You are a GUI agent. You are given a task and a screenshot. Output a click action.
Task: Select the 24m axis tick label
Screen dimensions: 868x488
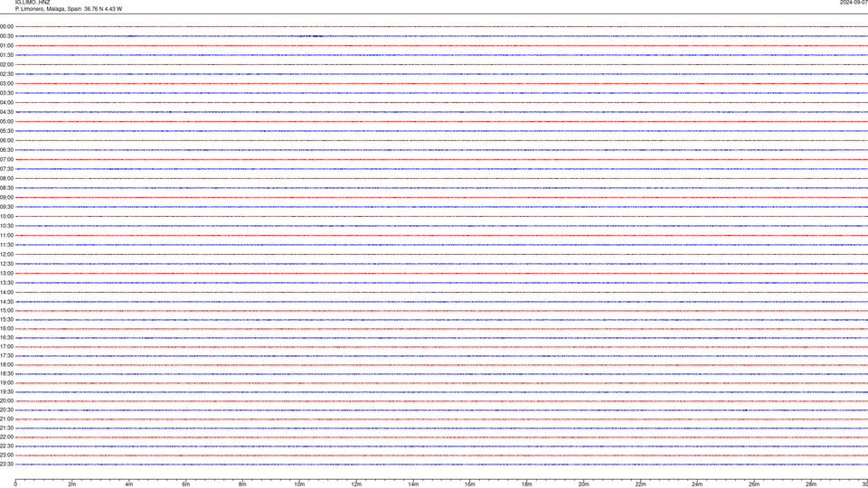(x=697, y=484)
